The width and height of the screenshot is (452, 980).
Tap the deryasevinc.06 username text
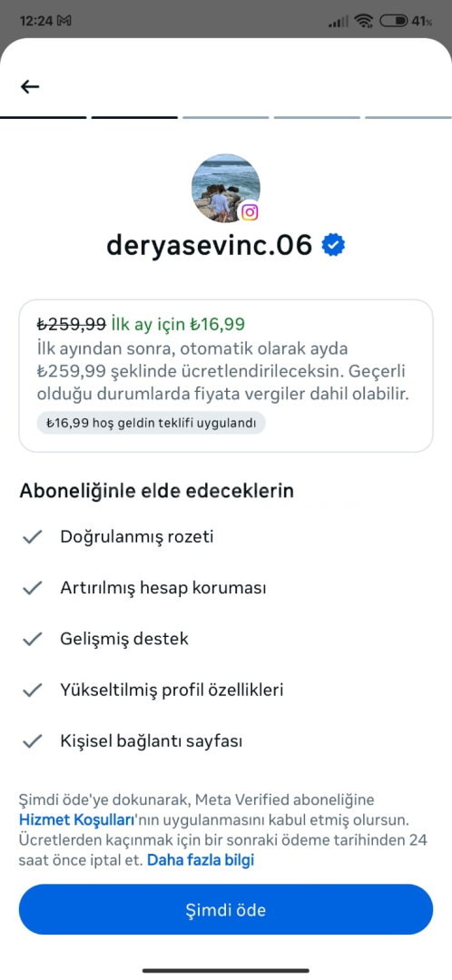pos(210,246)
